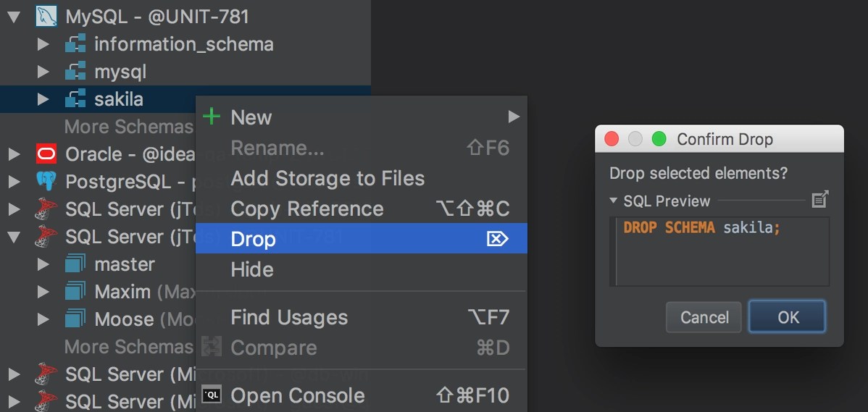
Task: Expand the Oracle data source node
Action: click(x=14, y=154)
